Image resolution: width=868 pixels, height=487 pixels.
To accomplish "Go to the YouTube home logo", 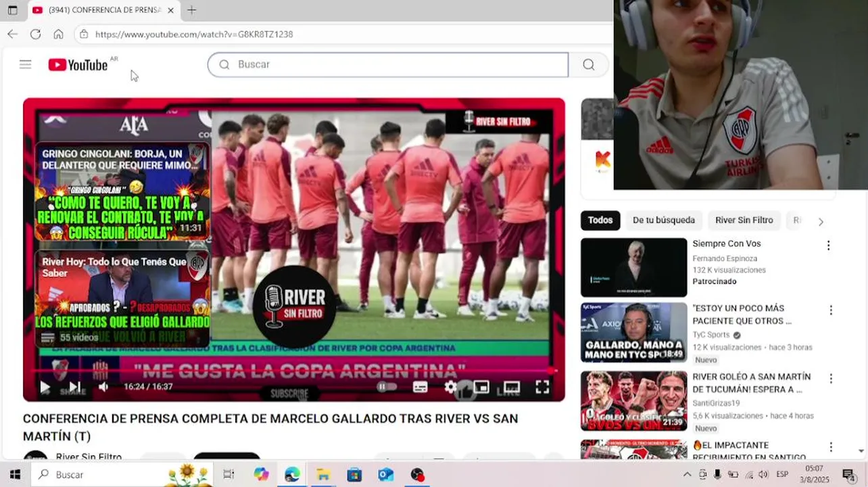I will (78, 65).
